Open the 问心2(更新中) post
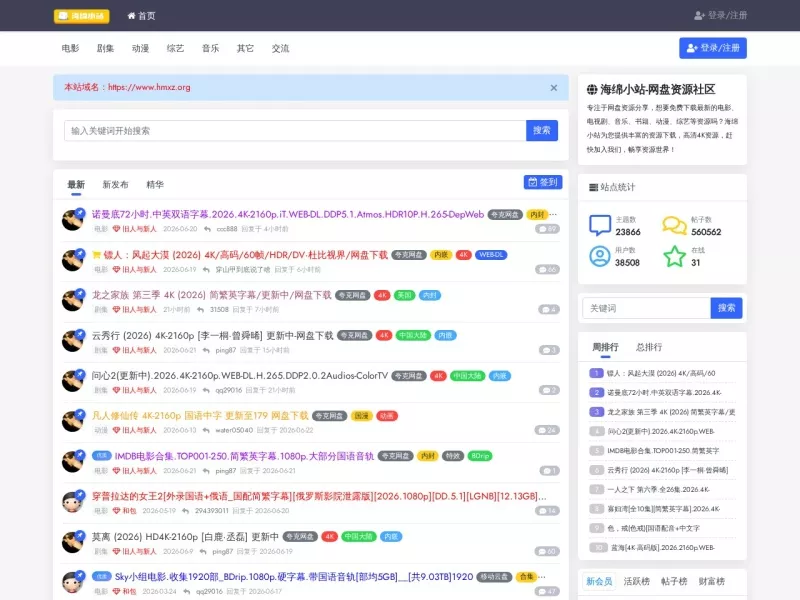 240,376
